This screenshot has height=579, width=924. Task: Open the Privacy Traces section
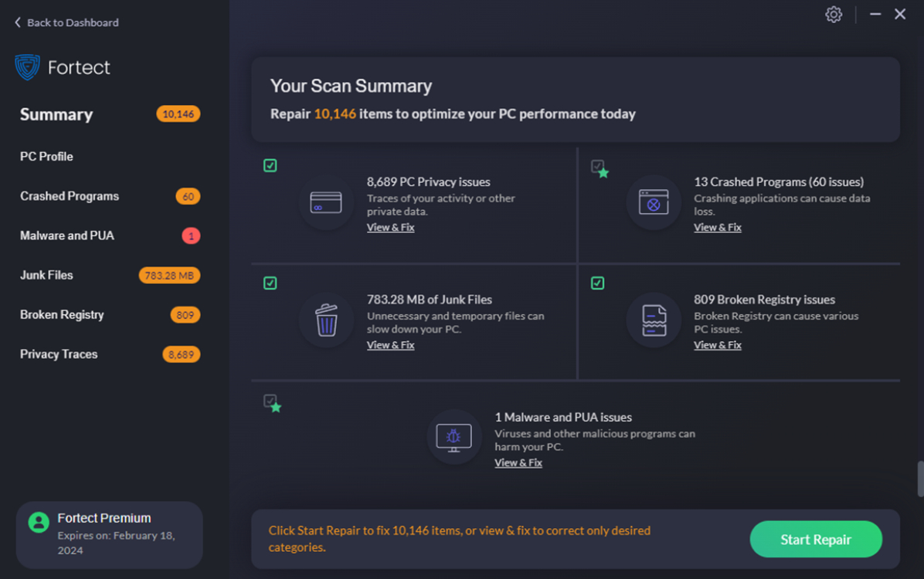tap(58, 354)
